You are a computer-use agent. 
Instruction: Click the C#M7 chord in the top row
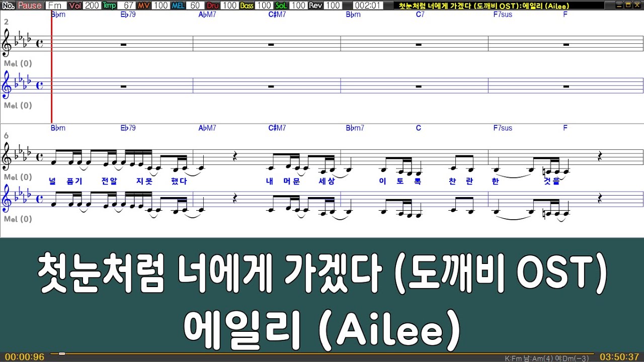click(277, 15)
